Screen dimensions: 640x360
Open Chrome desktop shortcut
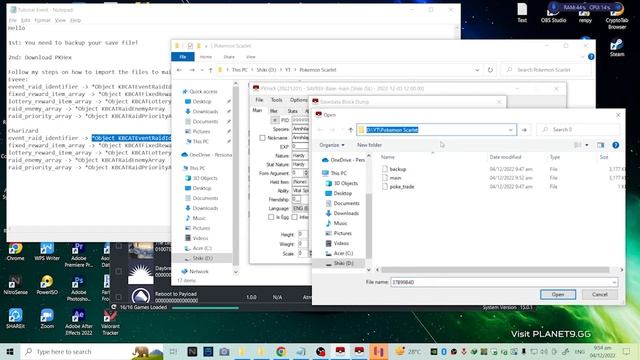click(15, 251)
